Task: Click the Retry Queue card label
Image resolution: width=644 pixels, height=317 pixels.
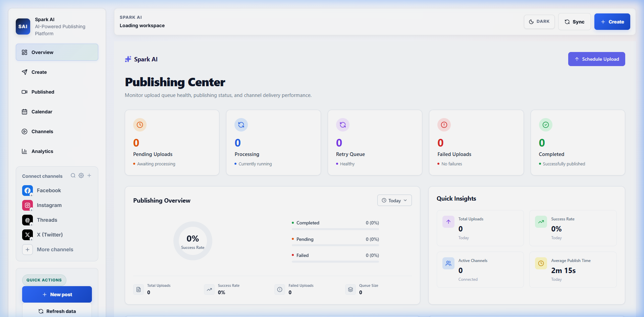Action: point(351,154)
